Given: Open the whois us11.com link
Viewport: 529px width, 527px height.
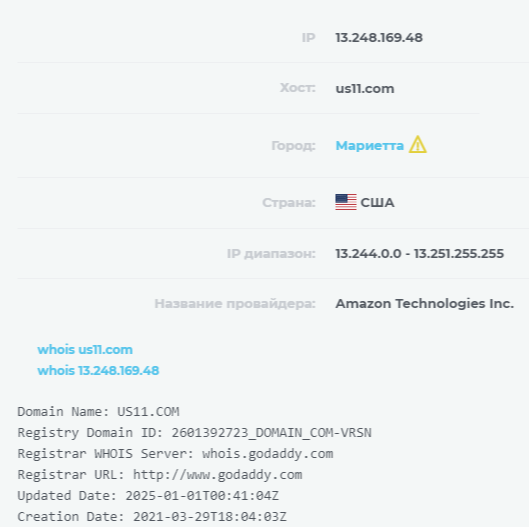Looking at the screenshot, I should coord(85,350).
